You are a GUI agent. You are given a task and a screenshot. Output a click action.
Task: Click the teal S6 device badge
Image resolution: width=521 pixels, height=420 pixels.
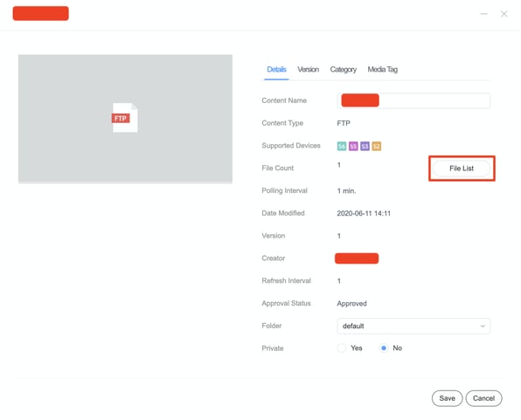point(342,146)
